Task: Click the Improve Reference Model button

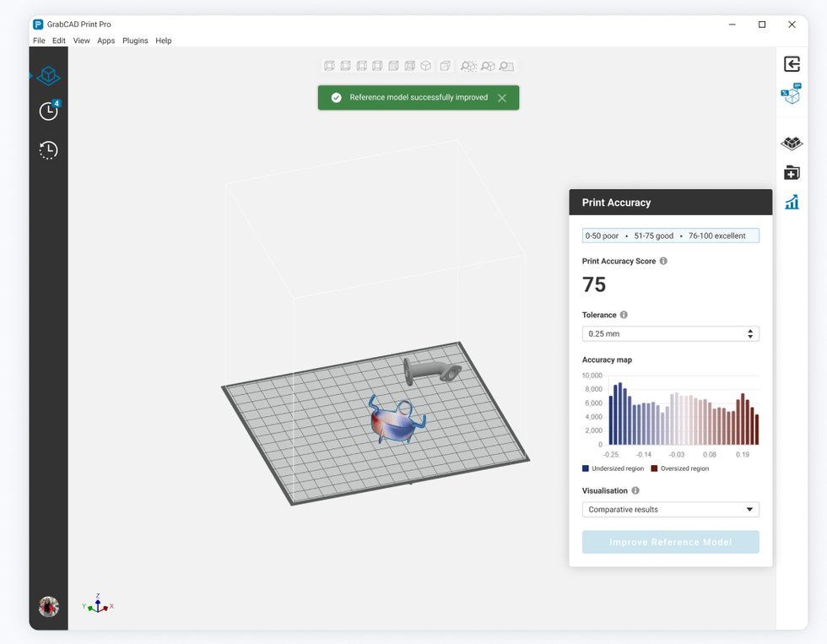Action: tap(670, 541)
